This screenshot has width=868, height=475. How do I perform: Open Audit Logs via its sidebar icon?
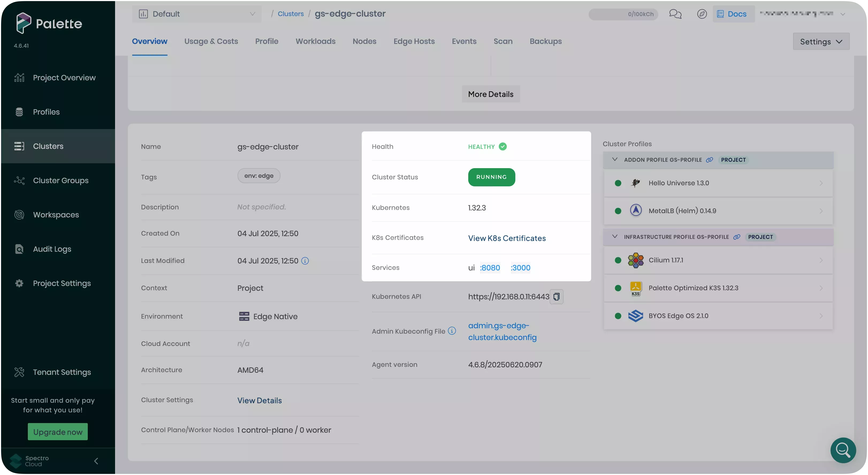click(19, 249)
